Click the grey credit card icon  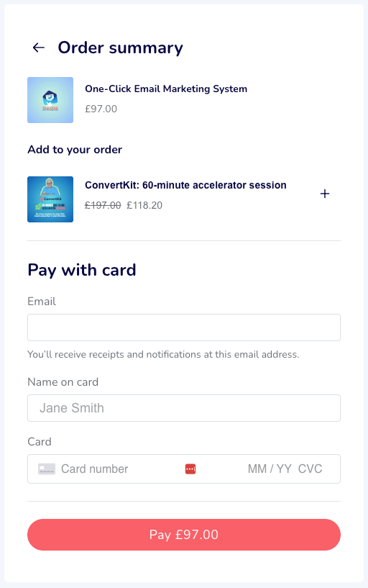[x=47, y=469]
